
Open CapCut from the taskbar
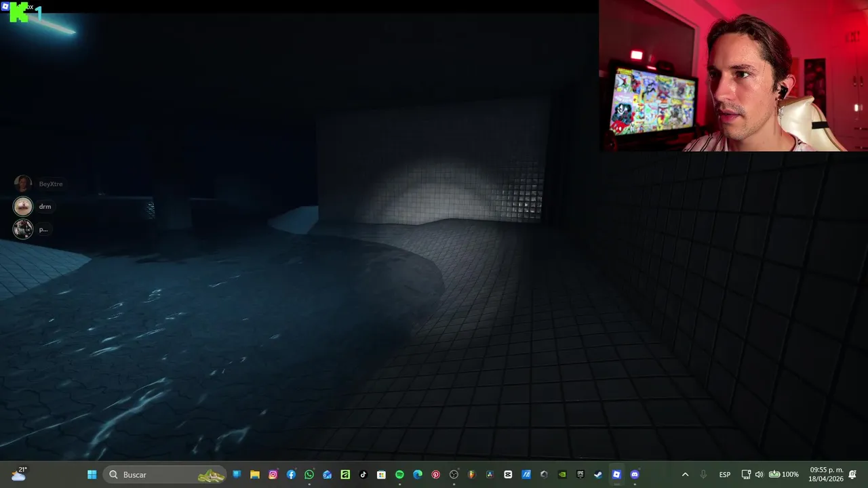508,474
